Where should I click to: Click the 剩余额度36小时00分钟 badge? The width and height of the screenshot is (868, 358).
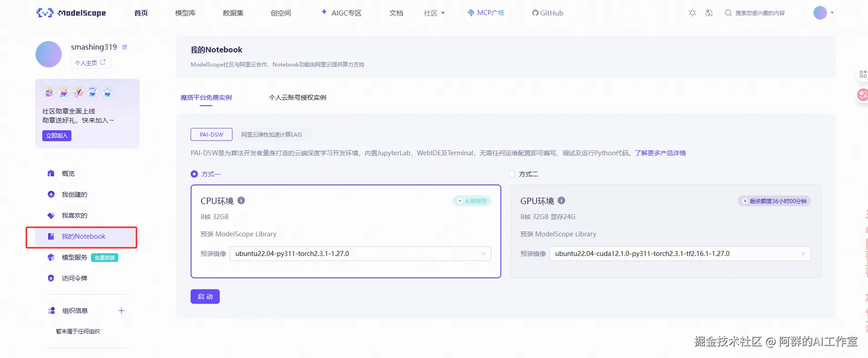774,201
